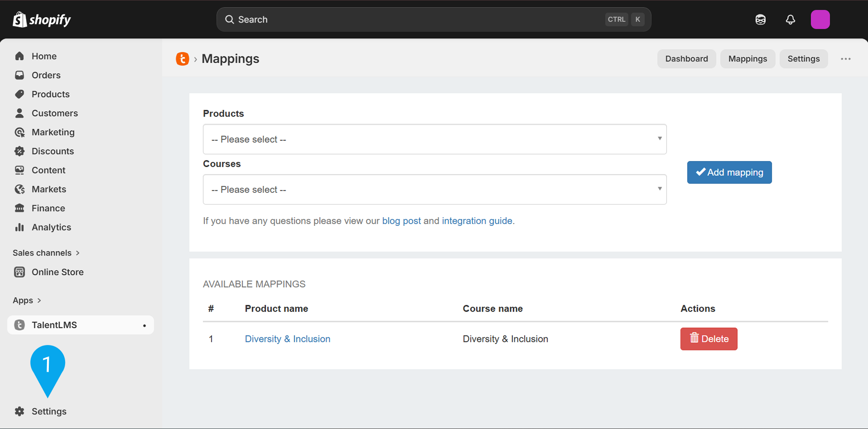The image size is (868, 429).
Task: Open the blog post link
Action: [x=401, y=221]
